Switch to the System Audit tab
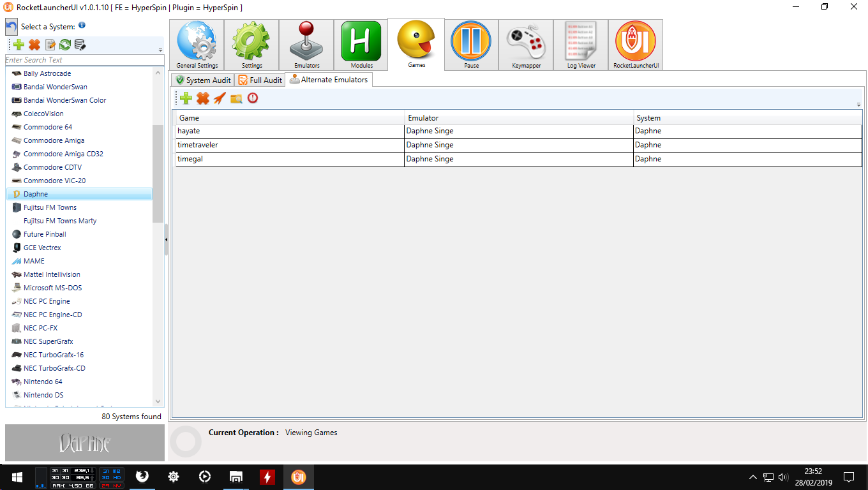Screen dimensions: 868x490 [x=202, y=80]
